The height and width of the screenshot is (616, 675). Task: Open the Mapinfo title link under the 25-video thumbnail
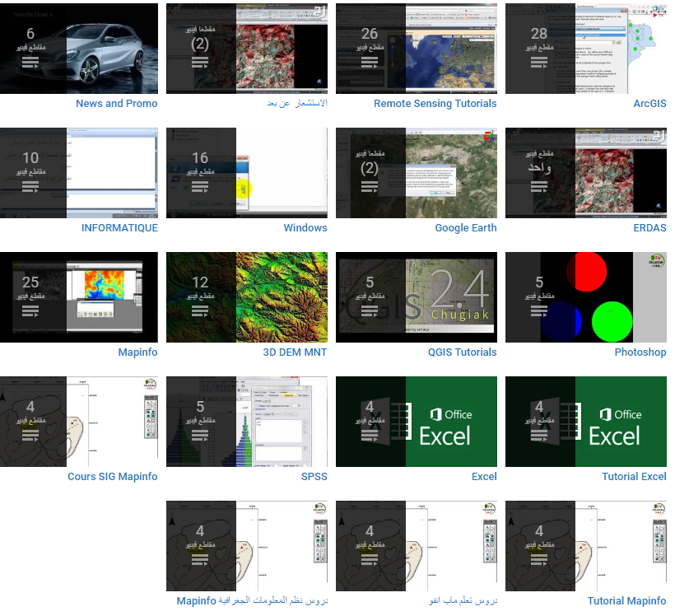[137, 352]
